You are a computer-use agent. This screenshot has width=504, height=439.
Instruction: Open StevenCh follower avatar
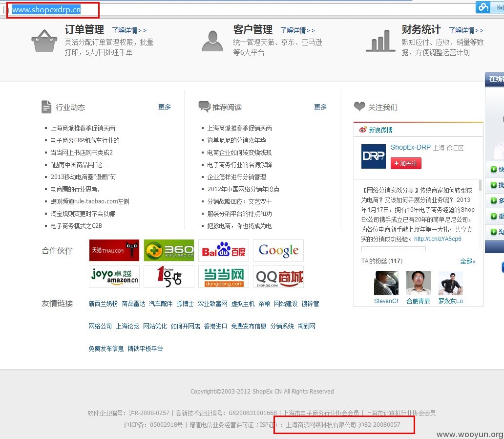click(386, 283)
